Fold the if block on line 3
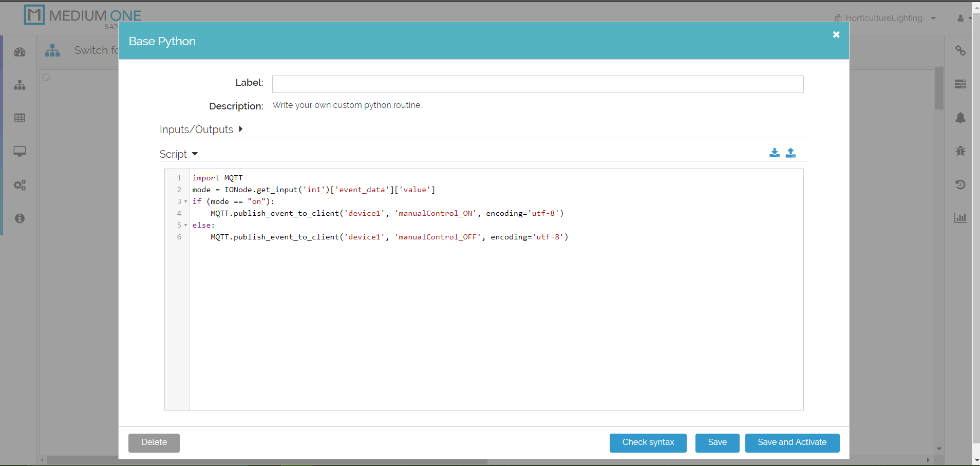Screen dimensions: 980x466 (x=185, y=202)
